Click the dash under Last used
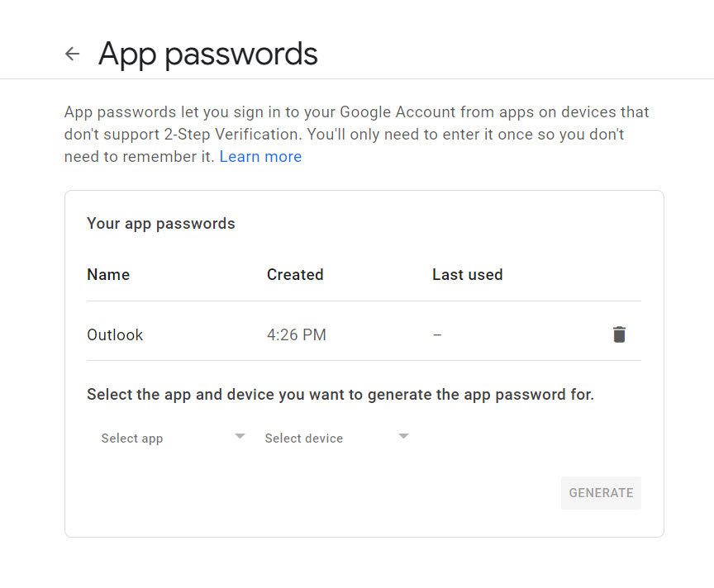This screenshot has height=588, width=714. (437, 335)
